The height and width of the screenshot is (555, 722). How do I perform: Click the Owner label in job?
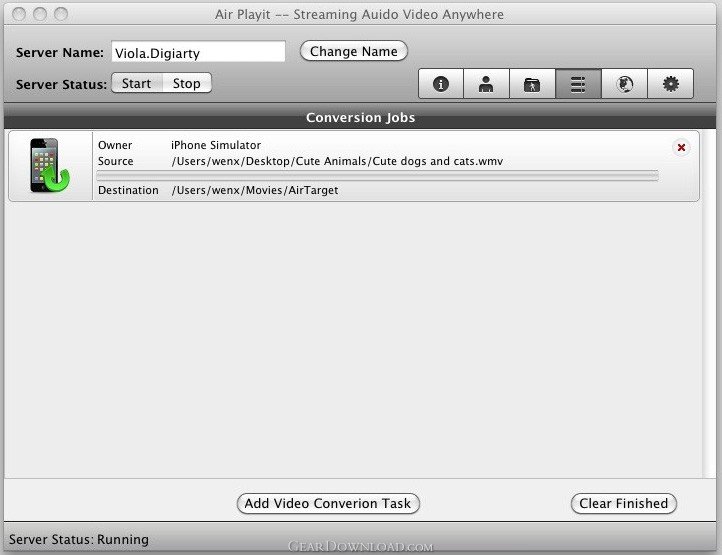pos(115,145)
